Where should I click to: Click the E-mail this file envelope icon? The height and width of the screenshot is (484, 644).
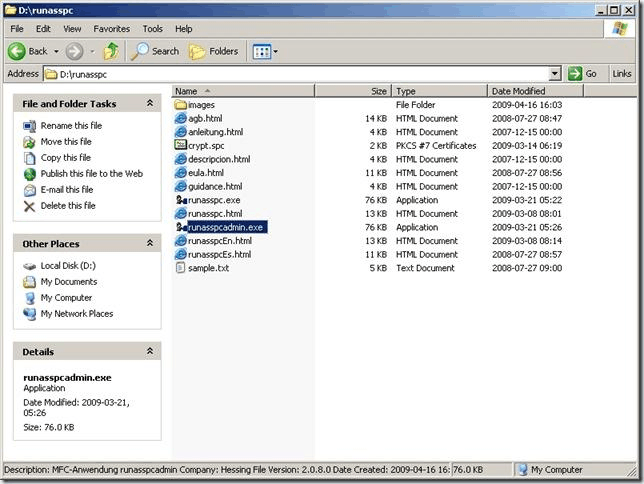click(30, 190)
